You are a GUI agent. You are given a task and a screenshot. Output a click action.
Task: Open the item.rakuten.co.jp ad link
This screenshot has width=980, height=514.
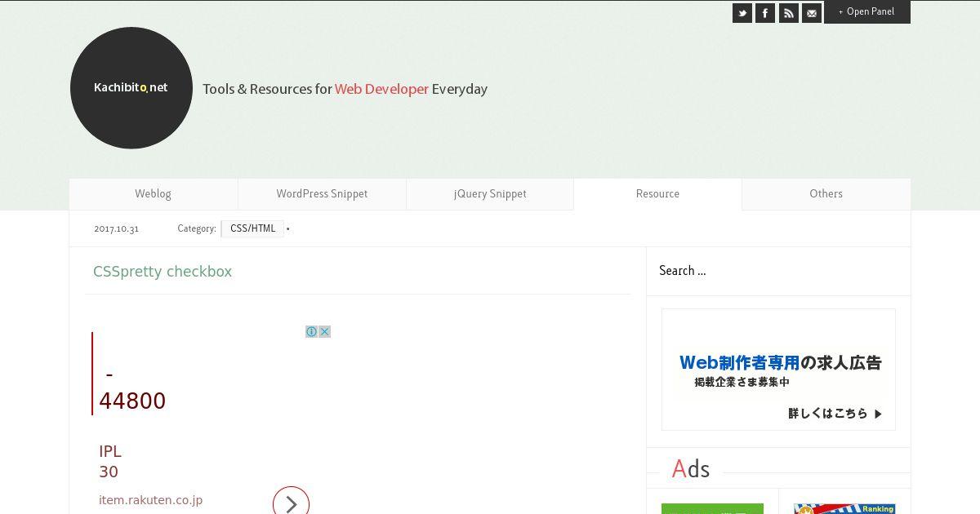point(150,500)
